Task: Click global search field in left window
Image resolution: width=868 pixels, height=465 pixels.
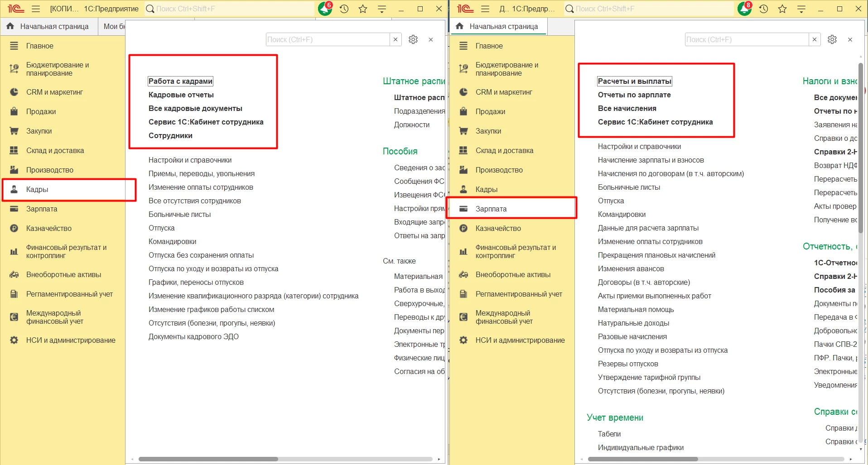Action: pos(230,9)
